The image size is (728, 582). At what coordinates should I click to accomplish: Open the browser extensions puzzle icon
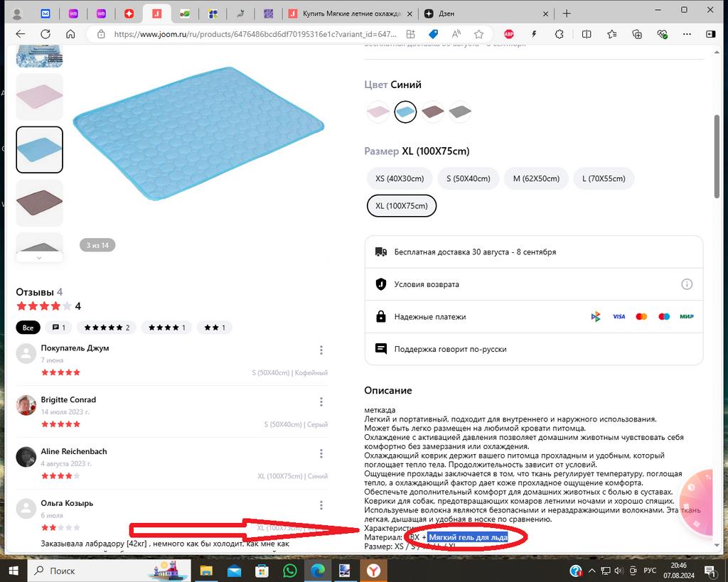coord(560,33)
